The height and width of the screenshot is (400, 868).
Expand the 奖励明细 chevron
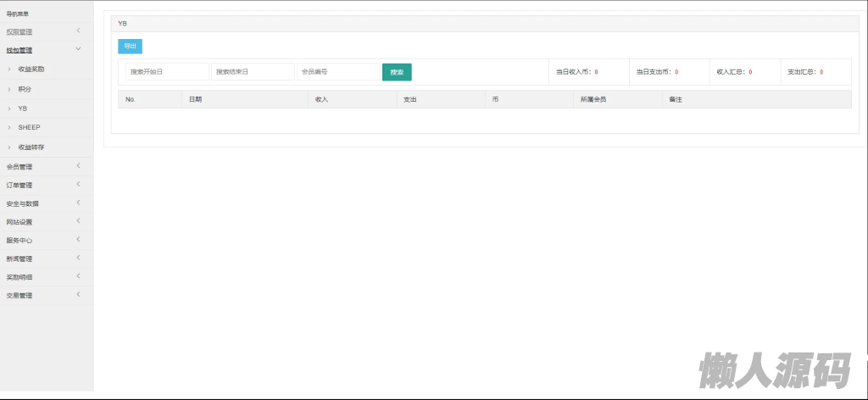pos(79,275)
